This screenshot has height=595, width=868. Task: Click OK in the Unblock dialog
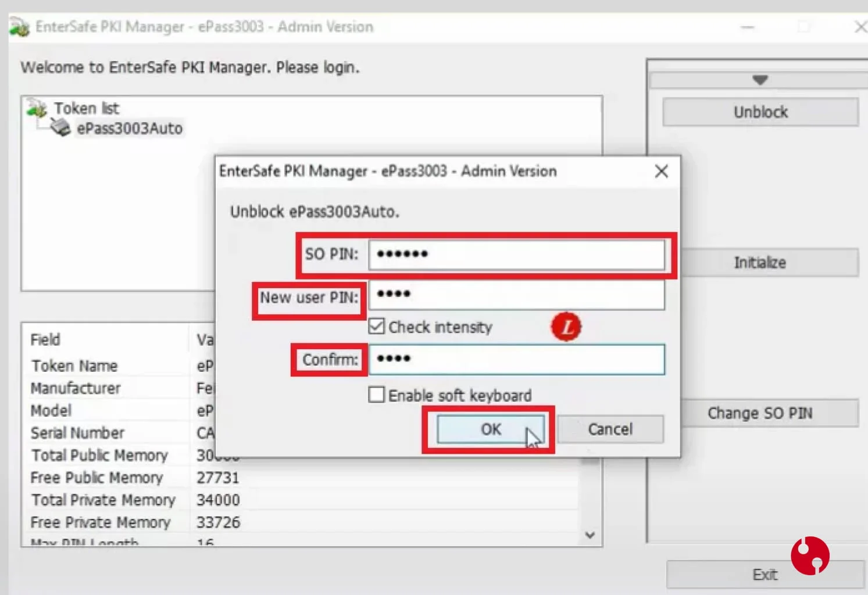click(491, 429)
